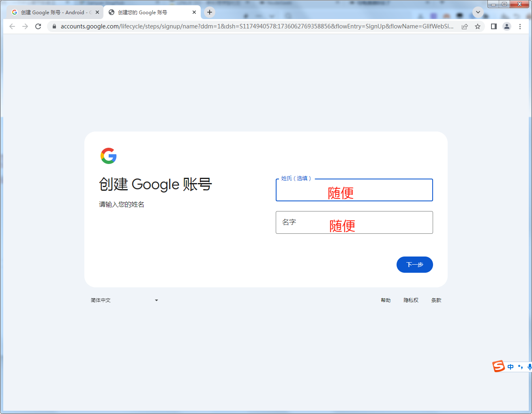Focus the 名字 input field

[x=354, y=222]
